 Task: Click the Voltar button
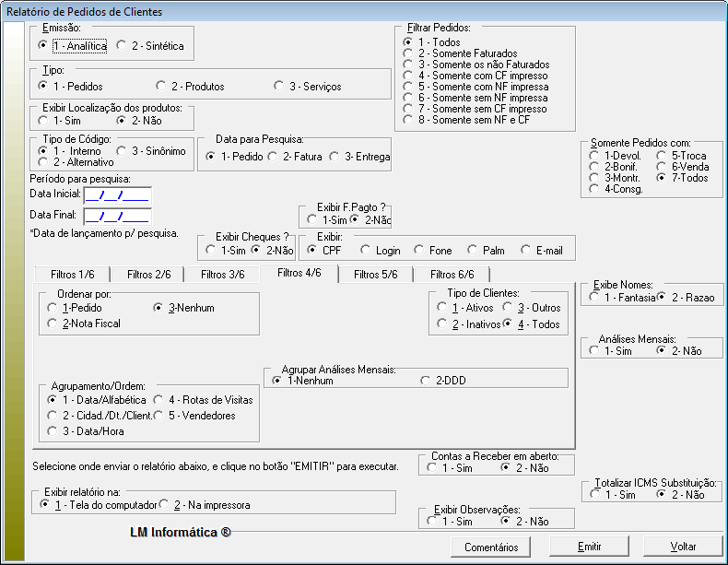683,547
